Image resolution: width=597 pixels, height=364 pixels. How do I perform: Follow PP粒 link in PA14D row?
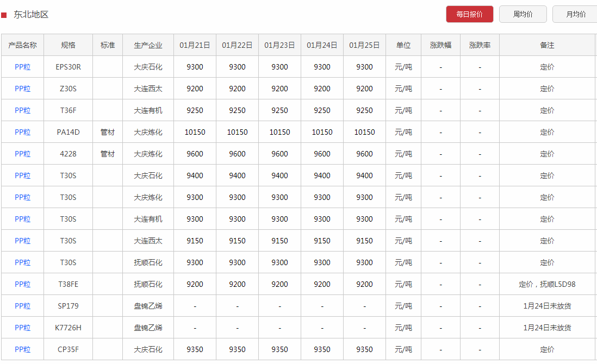pos(23,132)
